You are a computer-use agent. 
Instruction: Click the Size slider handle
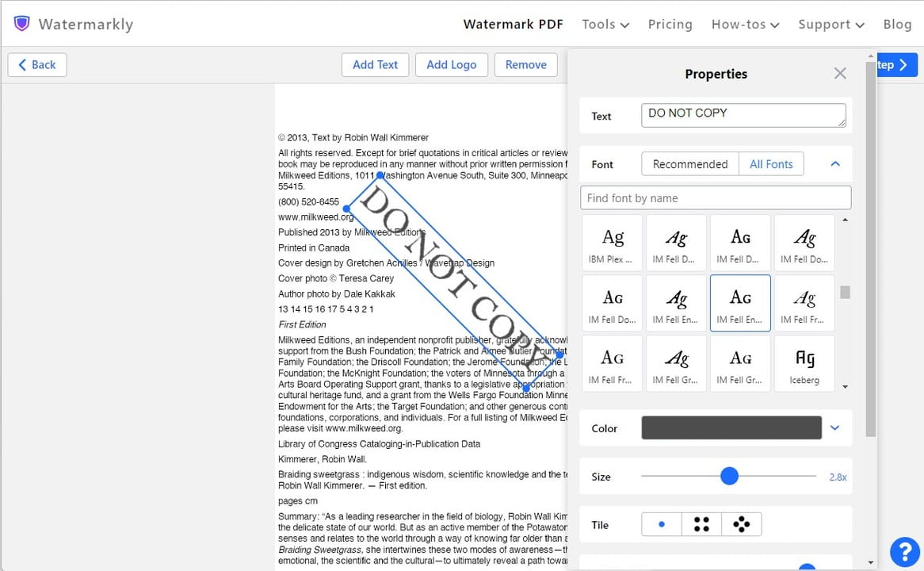click(x=729, y=476)
